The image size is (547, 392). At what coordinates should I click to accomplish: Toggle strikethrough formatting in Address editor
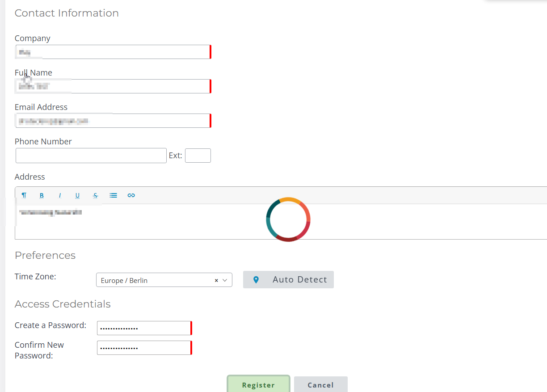(x=95, y=195)
